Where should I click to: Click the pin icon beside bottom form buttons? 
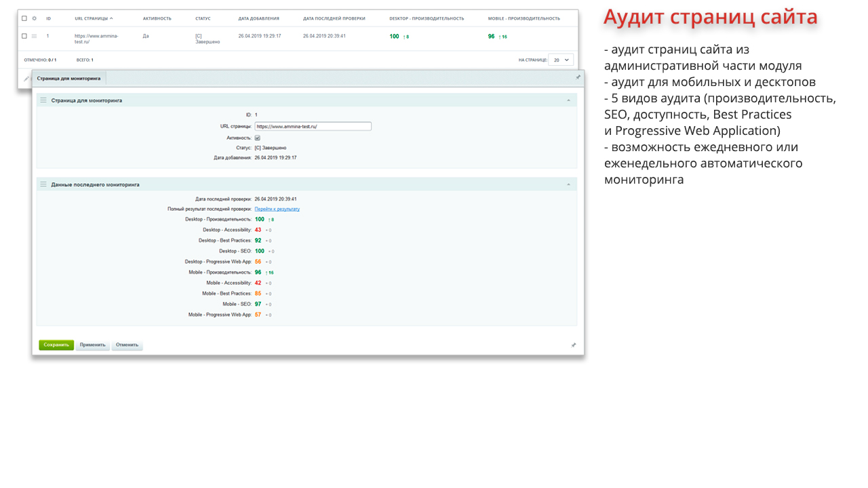(574, 345)
